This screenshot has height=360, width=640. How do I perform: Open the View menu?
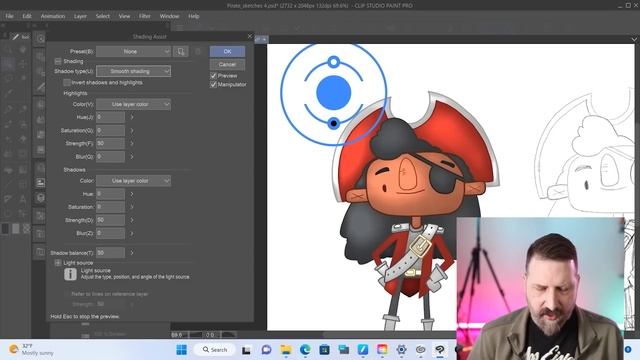pos(124,16)
